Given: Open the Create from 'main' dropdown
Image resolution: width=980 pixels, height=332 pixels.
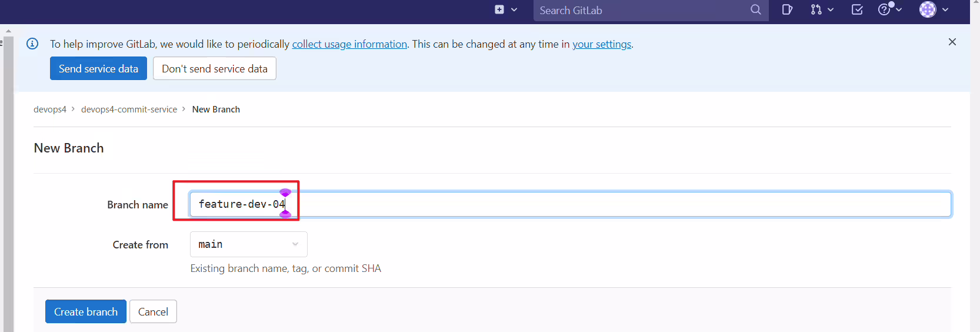Looking at the screenshot, I should pyautogui.click(x=249, y=244).
